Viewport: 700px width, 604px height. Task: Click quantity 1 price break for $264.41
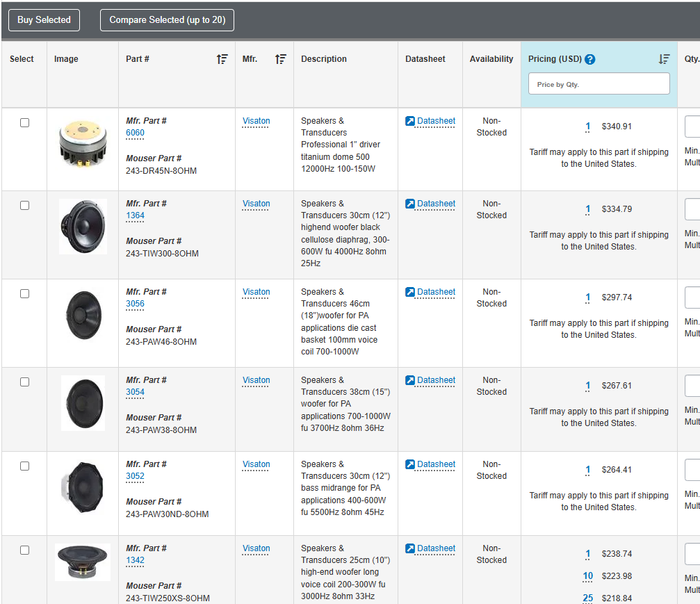[588, 470]
